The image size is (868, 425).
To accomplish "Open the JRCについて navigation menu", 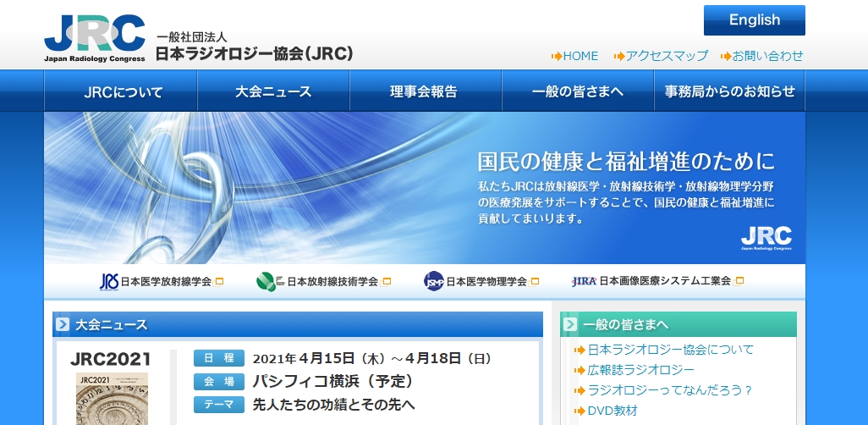I will 121,91.
